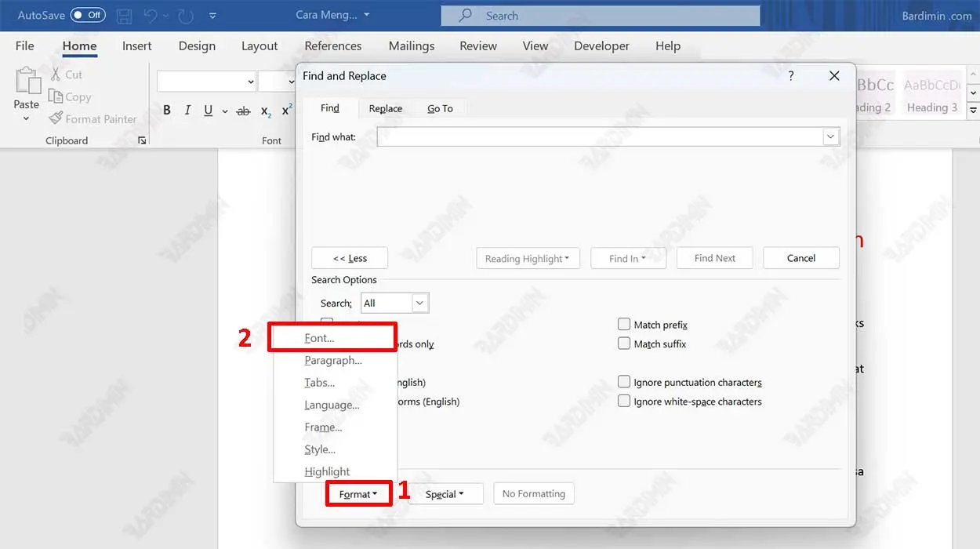The image size is (980, 549).
Task: Click the Cancel button
Action: point(801,258)
